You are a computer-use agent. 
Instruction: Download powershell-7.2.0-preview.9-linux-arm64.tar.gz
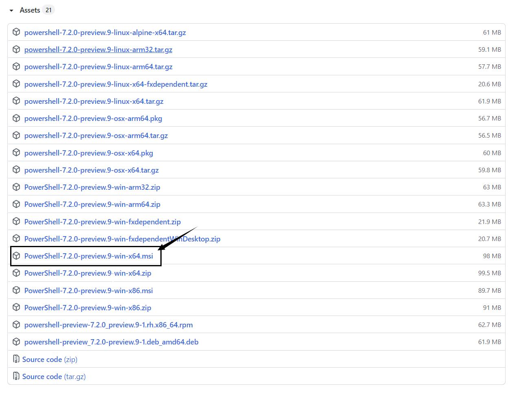(98, 67)
